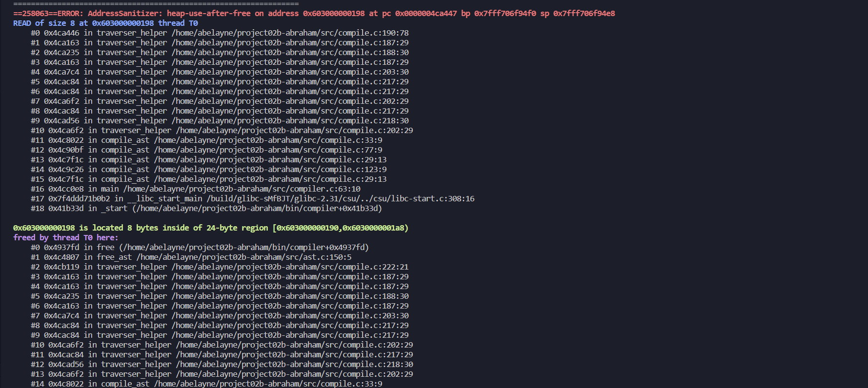Open the compile.c:77:9 file path link
This screenshot has width=868, height=388.
tap(268, 150)
